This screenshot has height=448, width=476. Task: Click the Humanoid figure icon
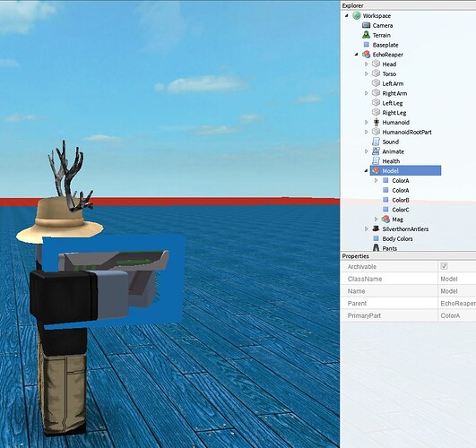click(x=376, y=122)
